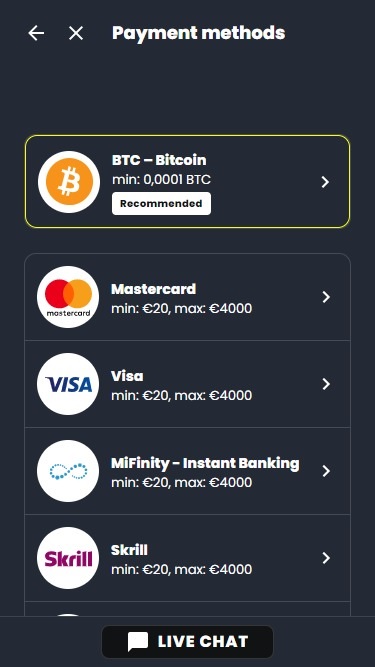Click the Payment methods heading
The image size is (375, 667).
click(x=199, y=33)
